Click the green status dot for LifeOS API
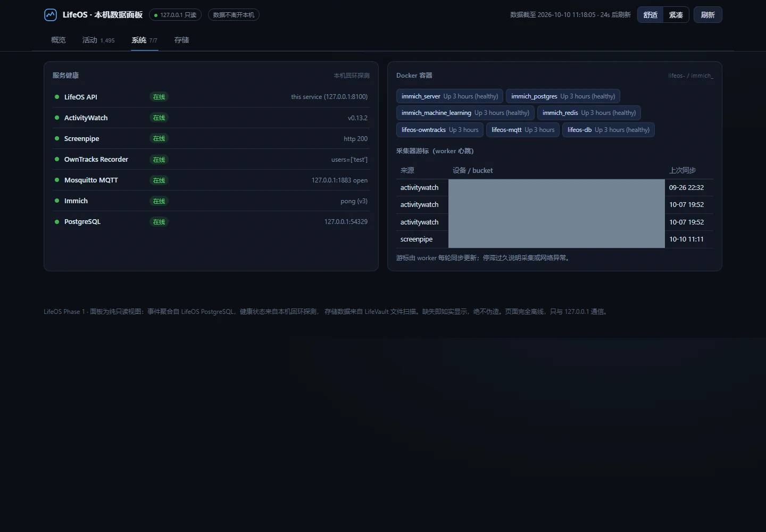Viewport: 766px width, 532px height. pyautogui.click(x=57, y=97)
